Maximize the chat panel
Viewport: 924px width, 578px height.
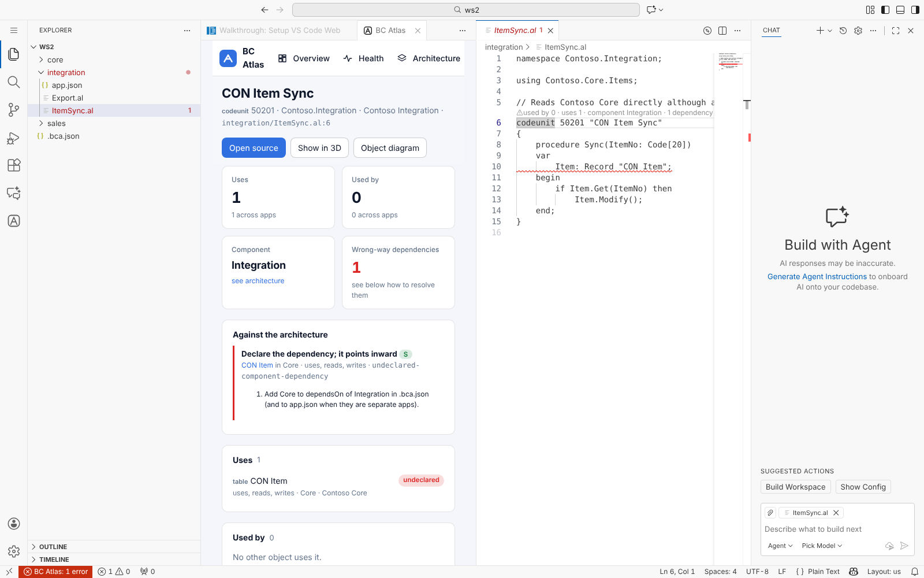pos(896,31)
